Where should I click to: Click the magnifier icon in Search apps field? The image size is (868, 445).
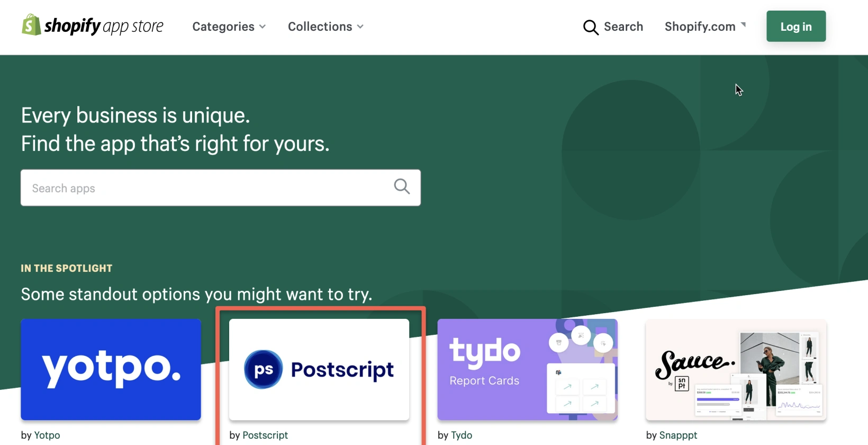tap(402, 186)
